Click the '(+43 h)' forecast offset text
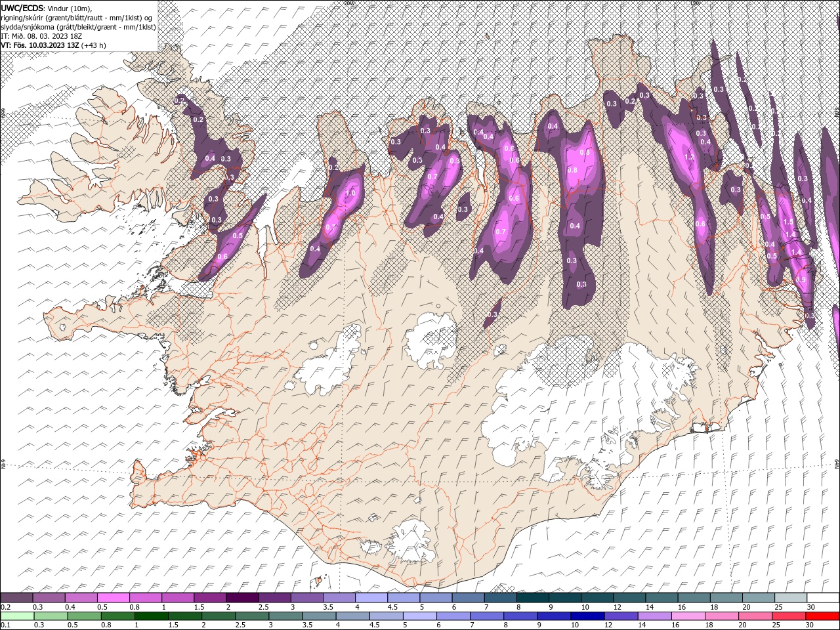840x630 pixels. coord(94,45)
